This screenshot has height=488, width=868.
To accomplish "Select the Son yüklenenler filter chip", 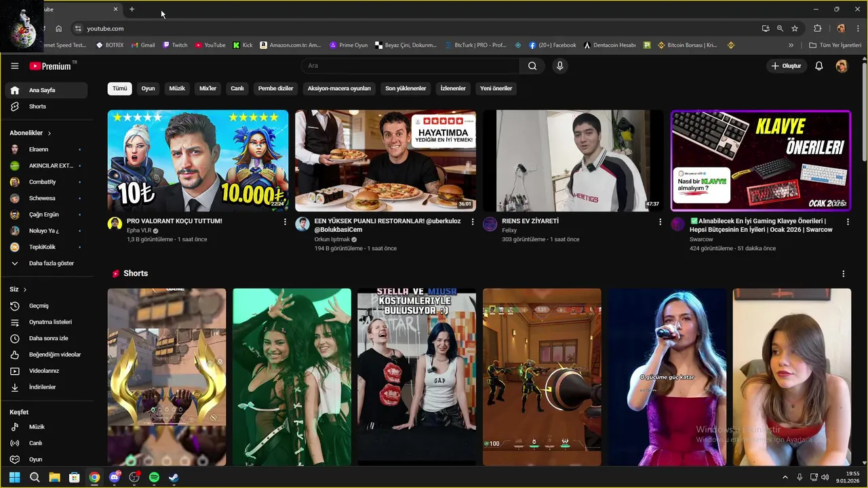I will click(x=406, y=89).
